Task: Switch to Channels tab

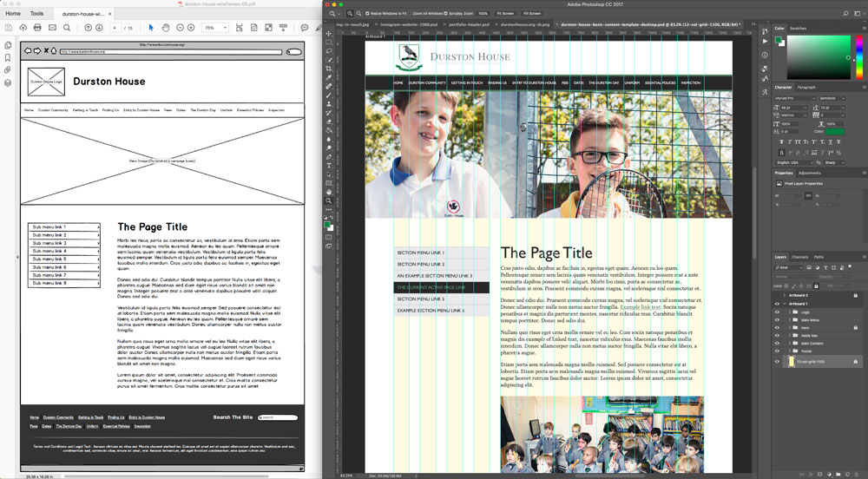Action: coord(800,257)
